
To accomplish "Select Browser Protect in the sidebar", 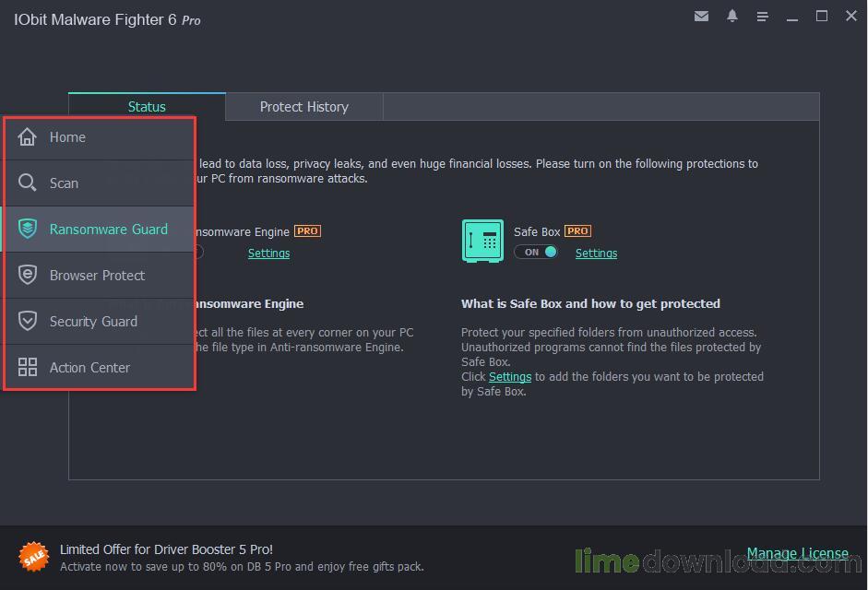I will point(100,275).
